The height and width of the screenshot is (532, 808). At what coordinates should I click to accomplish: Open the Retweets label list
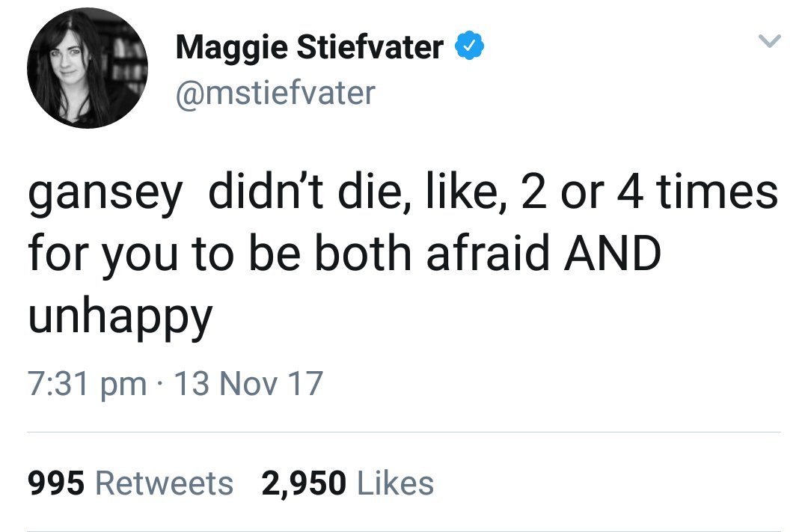tap(165, 483)
